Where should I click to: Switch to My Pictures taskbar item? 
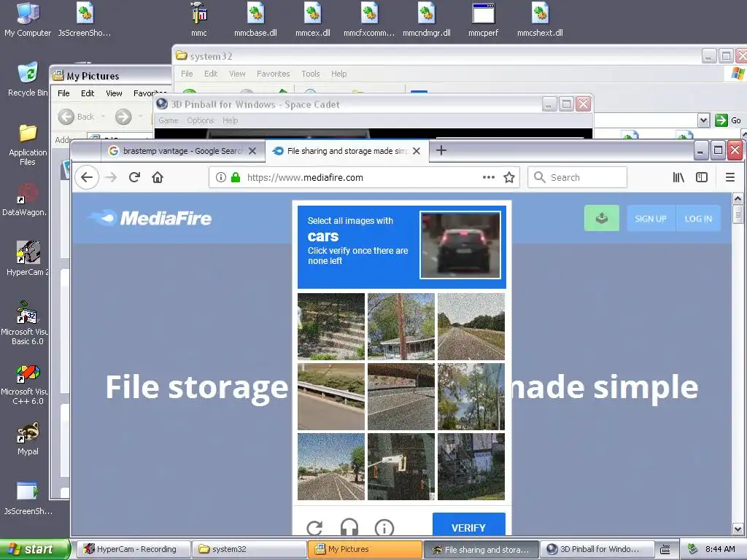[x=365, y=549]
